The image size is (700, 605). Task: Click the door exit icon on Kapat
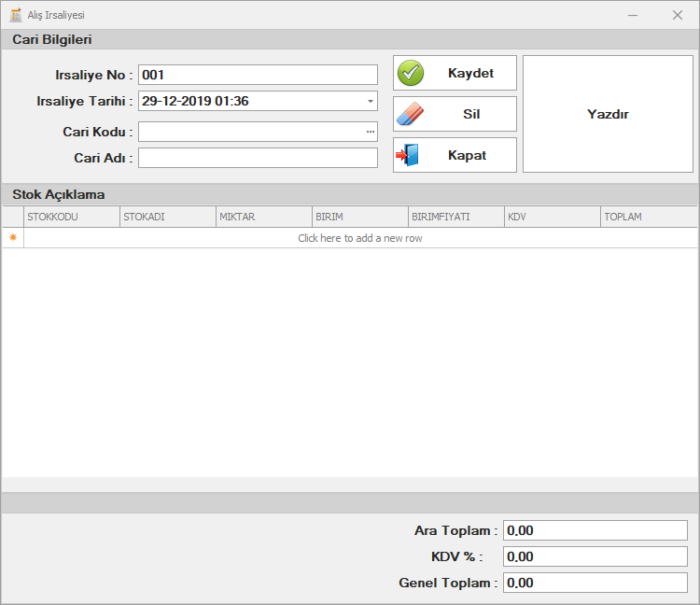[407, 155]
